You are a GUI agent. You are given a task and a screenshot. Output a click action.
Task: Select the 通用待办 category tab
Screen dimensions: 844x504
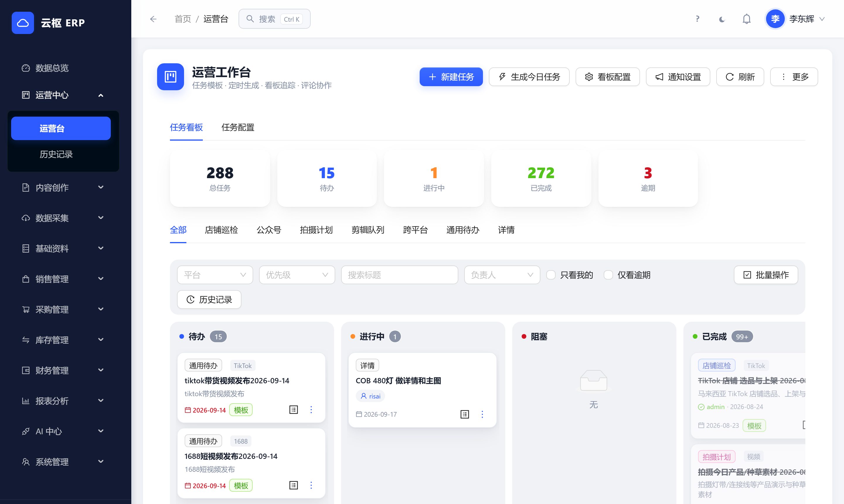coord(462,230)
